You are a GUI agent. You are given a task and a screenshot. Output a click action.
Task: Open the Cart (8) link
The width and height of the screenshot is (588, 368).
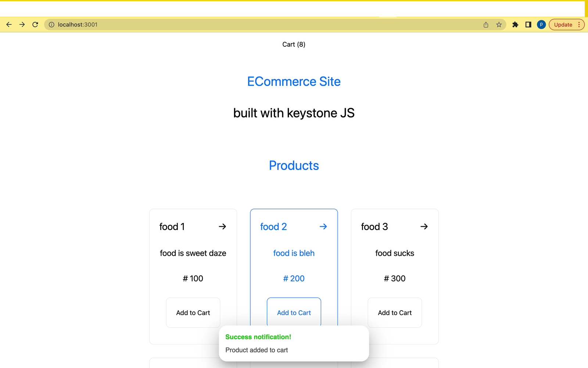(294, 45)
